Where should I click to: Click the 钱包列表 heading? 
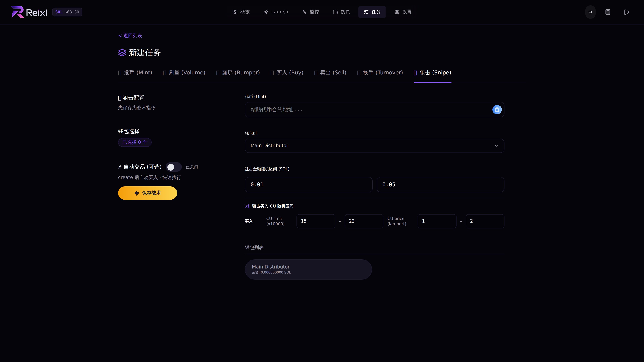(x=254, y=248)
